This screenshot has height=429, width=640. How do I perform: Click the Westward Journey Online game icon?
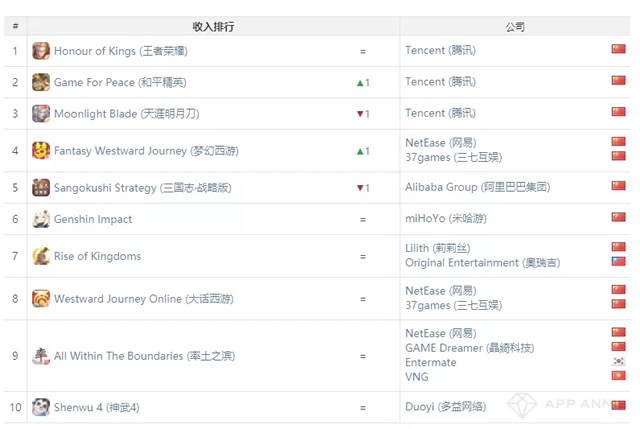tap(41, 298)
